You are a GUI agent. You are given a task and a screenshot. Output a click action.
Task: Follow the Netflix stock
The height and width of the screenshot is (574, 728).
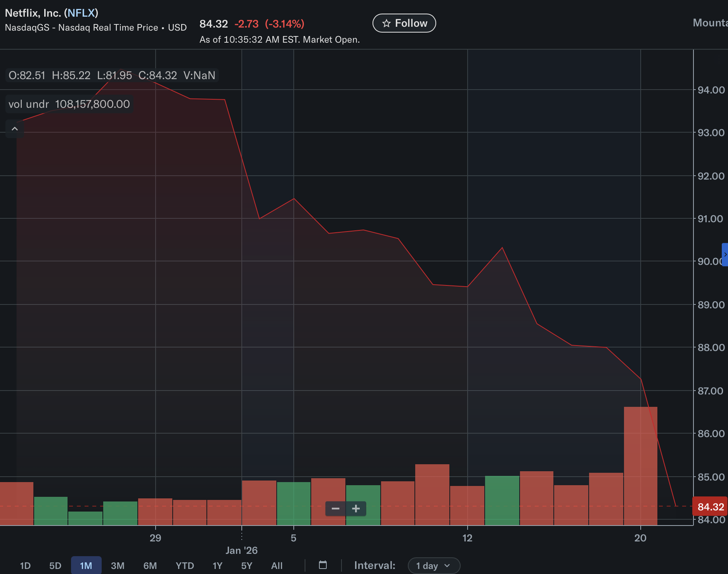pyautogui.click(x=404, y=23)
